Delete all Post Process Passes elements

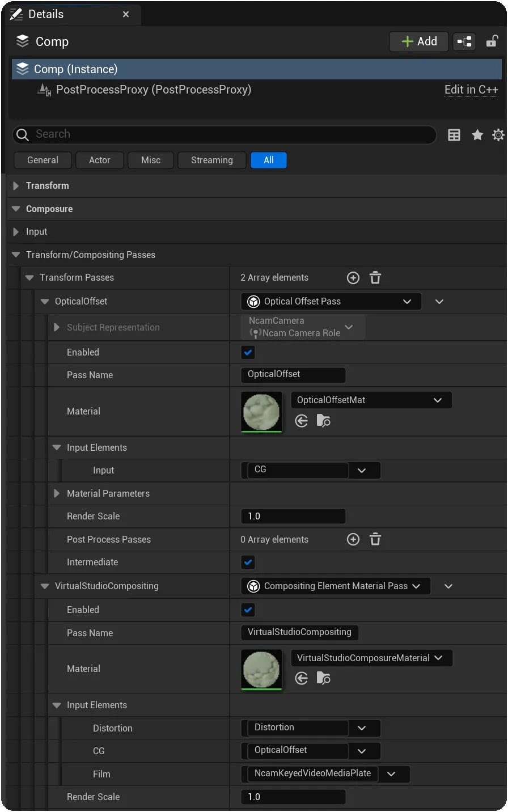[375, 539]
